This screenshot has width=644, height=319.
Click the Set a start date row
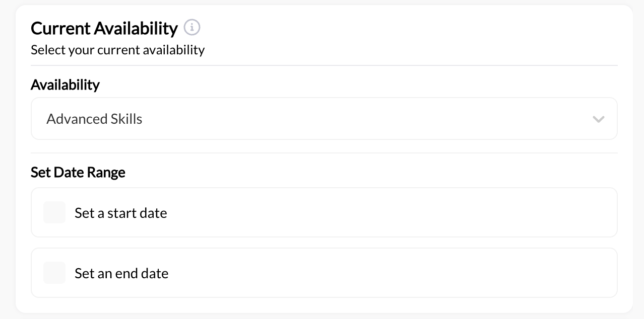324,212
